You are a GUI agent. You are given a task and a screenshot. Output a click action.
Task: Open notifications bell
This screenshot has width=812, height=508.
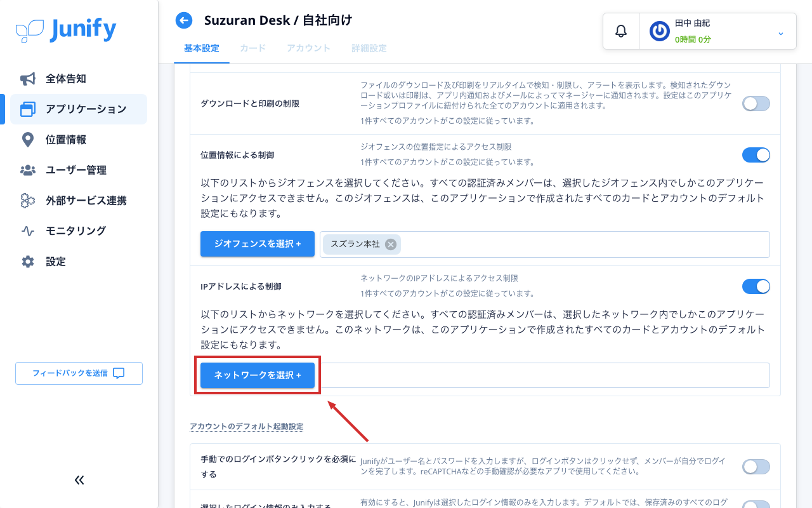coord(621,31)
